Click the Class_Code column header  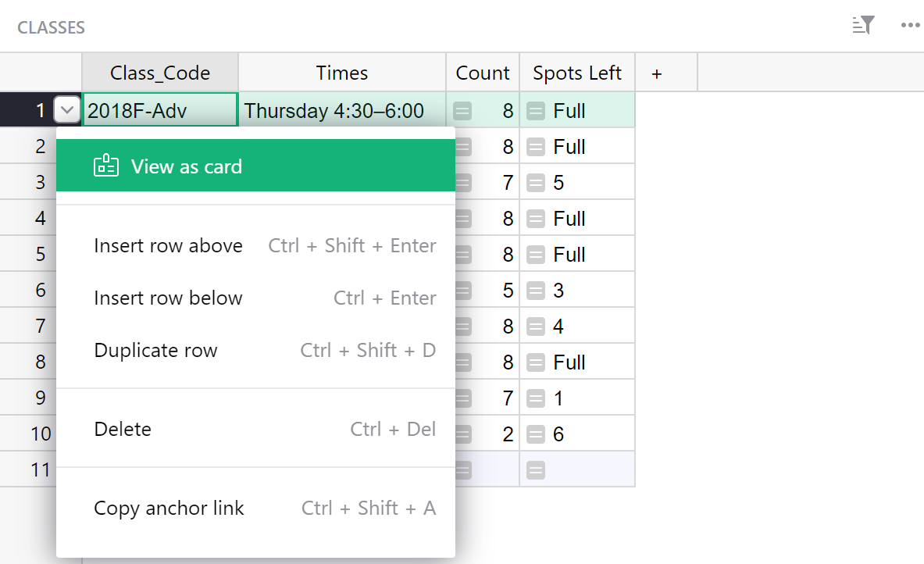[160, 73]
